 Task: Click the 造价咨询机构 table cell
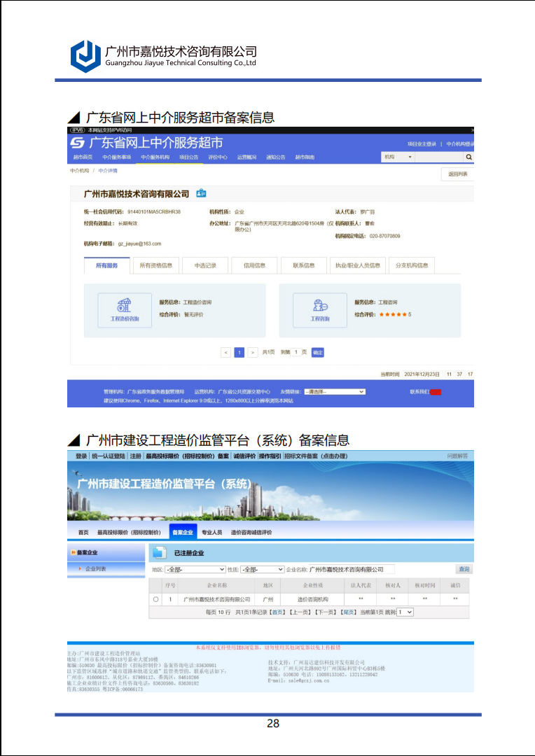[312, 599]
